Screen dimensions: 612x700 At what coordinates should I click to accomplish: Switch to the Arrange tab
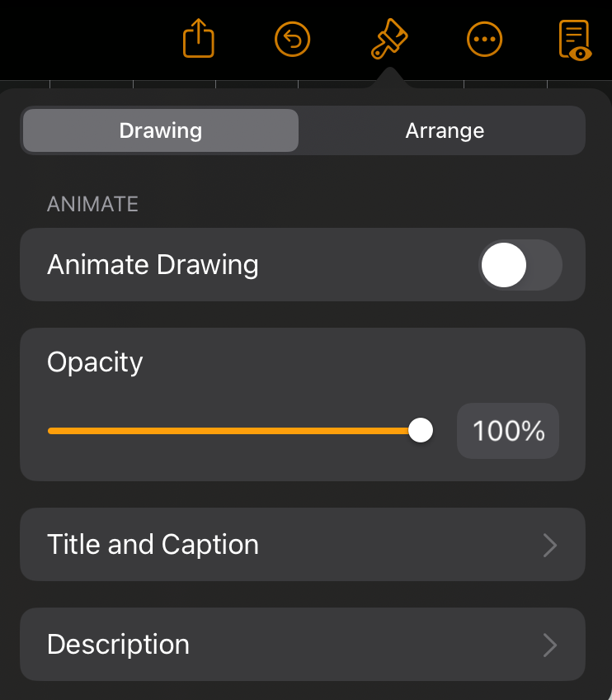[x=445, y=130]
